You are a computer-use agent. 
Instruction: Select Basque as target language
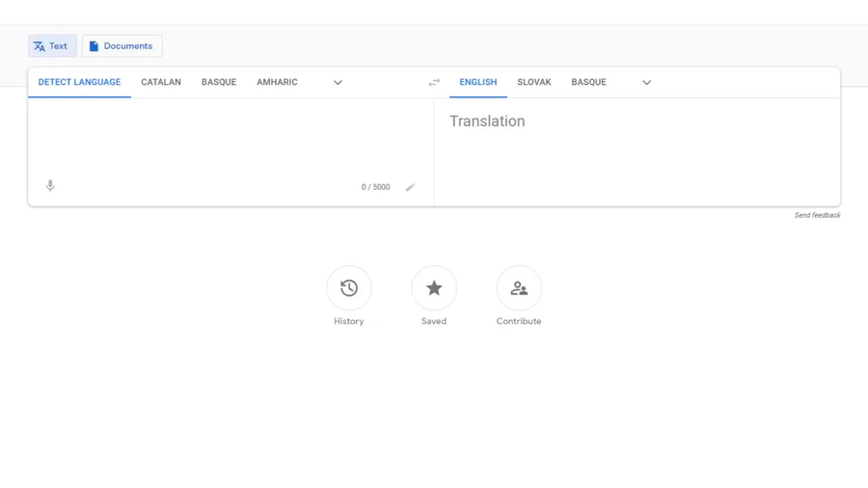[588, 82]
